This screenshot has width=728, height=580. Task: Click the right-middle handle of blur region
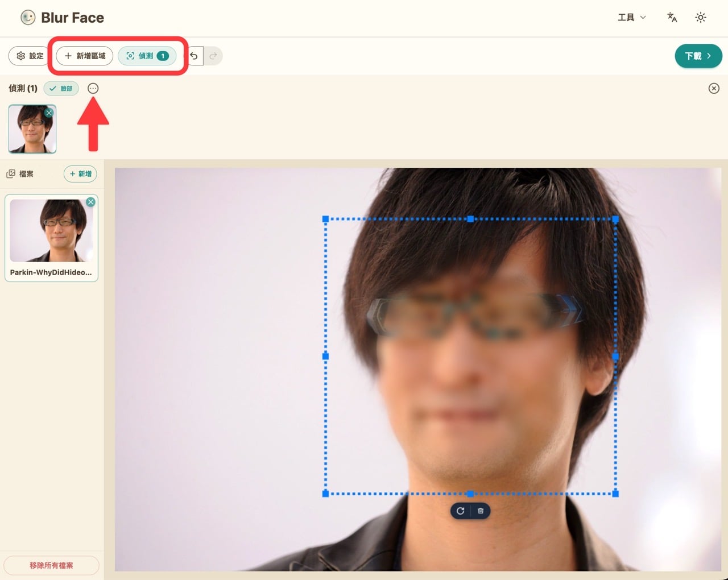click(615, 356)
